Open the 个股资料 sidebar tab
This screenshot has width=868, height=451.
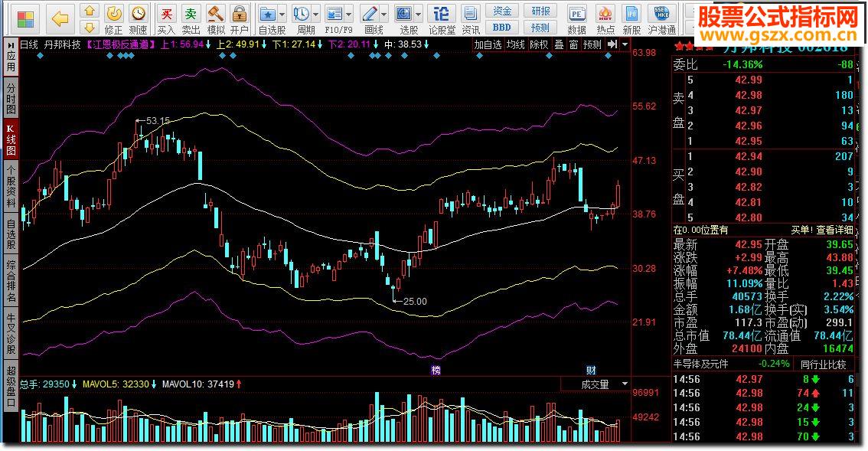pyautogui.click(x=11, y=186)
